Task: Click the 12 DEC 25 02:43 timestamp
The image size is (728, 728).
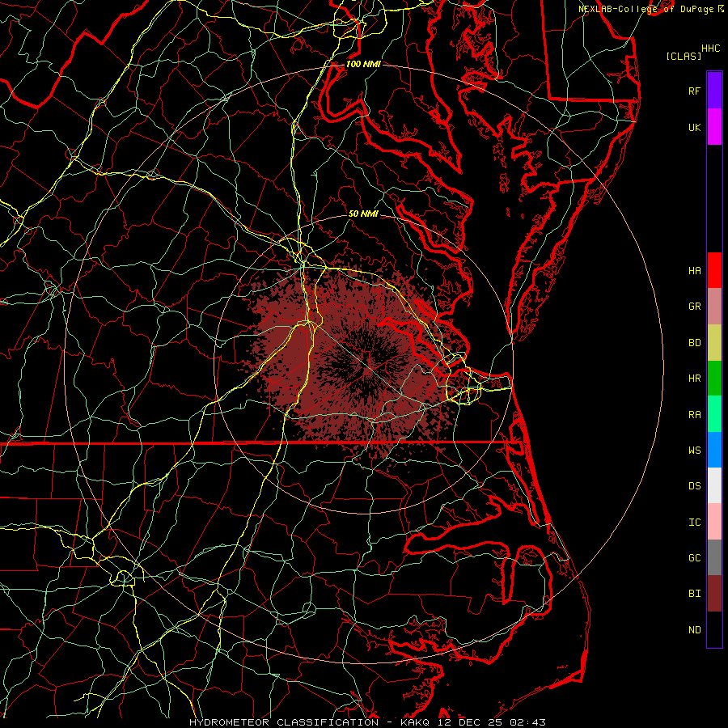Action: pos(490,722)
